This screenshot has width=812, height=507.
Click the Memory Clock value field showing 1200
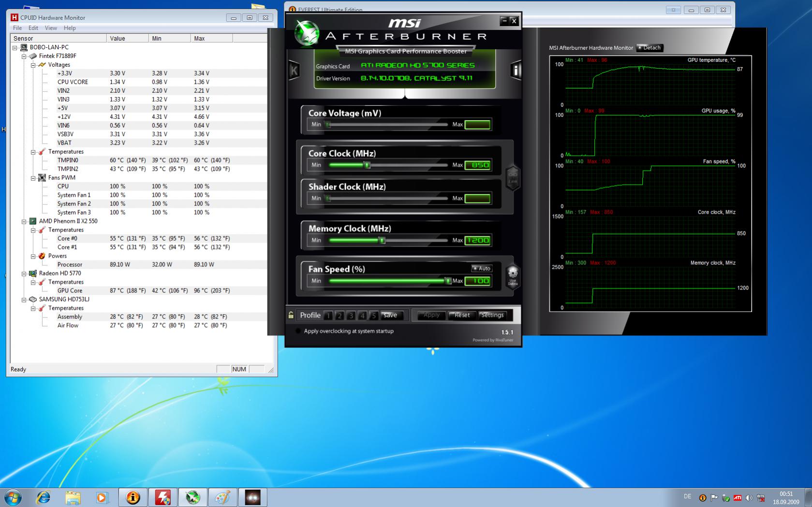click(478, 240)
